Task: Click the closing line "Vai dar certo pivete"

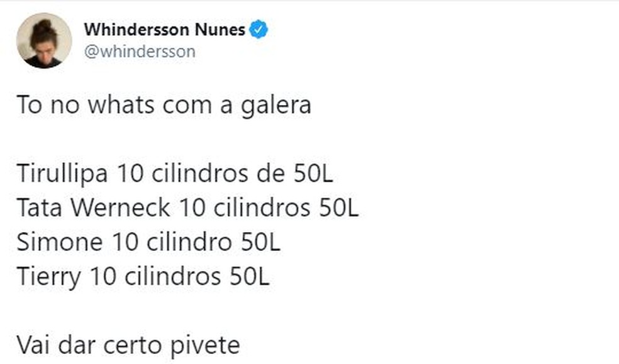Action: click(x=128, y=345)
